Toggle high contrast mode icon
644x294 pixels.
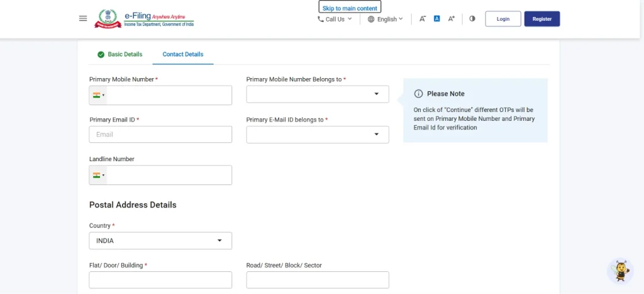point(472,18)
